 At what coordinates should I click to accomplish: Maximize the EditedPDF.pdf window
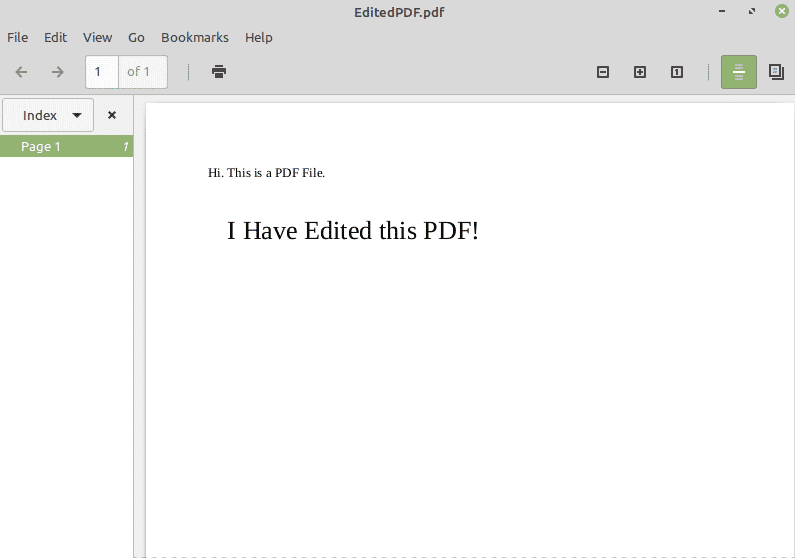(752, 11)
